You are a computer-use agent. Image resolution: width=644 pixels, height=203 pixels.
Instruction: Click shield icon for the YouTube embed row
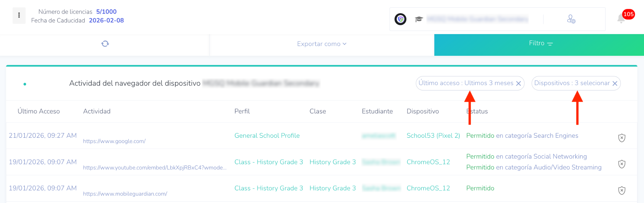(x=622, y=164)
